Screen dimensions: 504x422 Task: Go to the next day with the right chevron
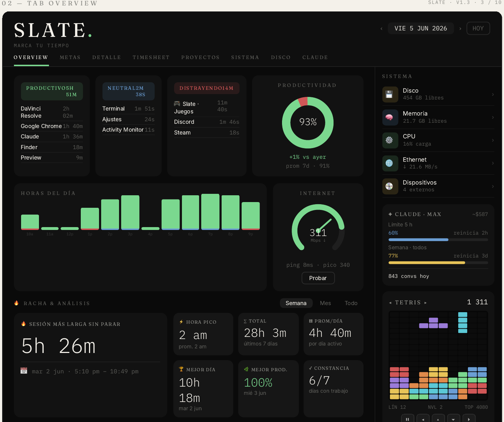tap(460, 29)
